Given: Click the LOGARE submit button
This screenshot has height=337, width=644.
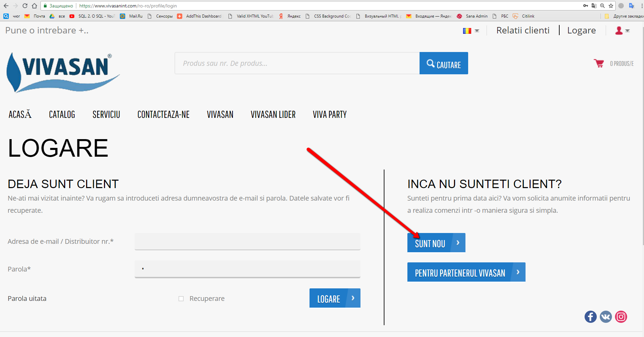Looking at the screenshot, I should point(335,298).
